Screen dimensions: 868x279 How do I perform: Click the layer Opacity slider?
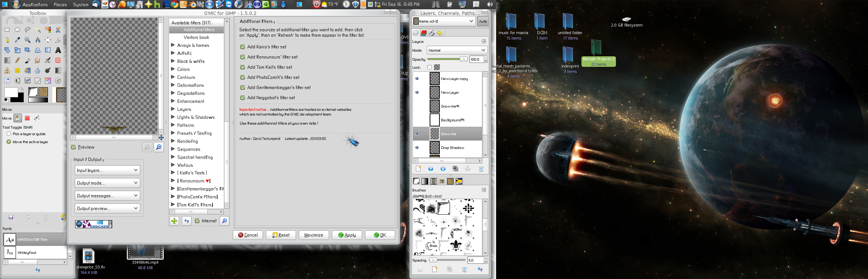click(x=447, y=59)
